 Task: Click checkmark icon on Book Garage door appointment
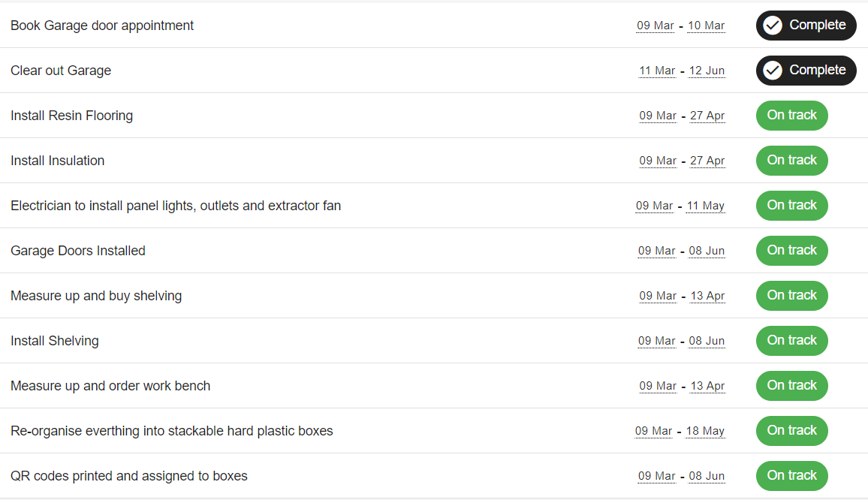tap(773, 26)
